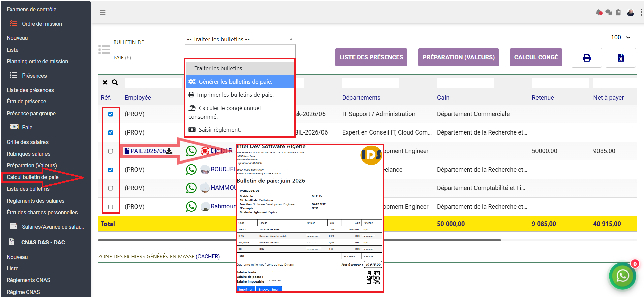Click CALCUL CONGÉ button
This screenshot has height=297, width=644.
pyautogui.click(x=536, y=57)
